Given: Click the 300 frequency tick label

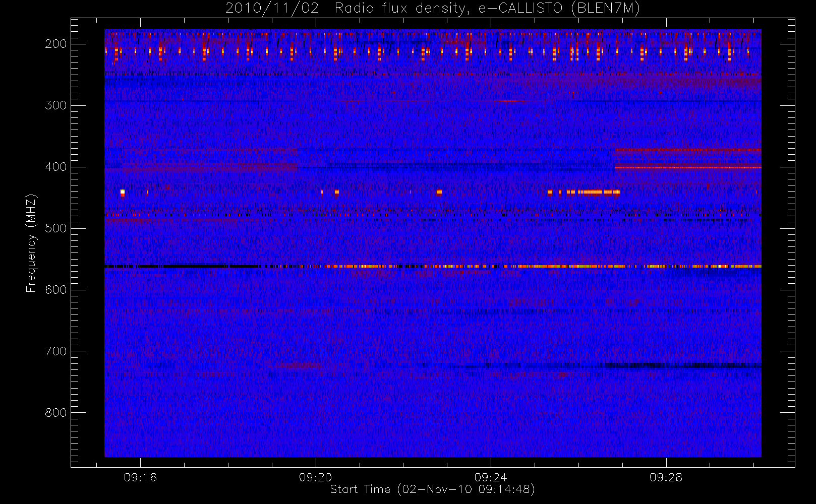Looking at the screenshot, I should pos(56,105).
